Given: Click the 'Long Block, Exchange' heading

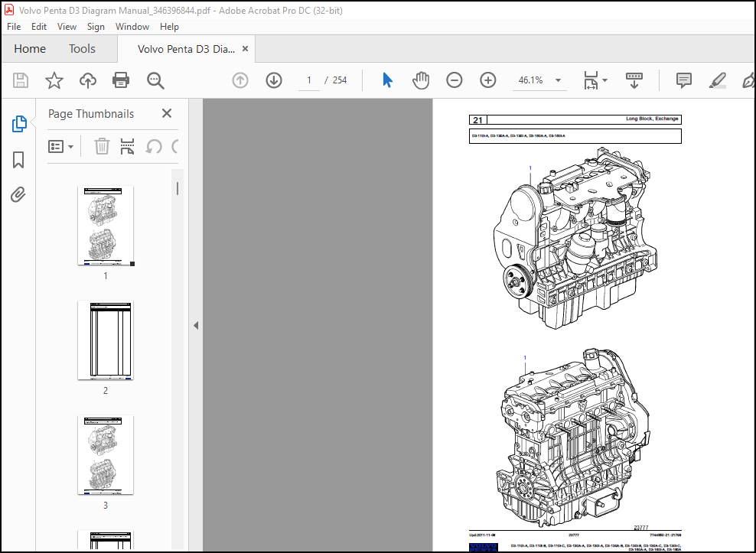Looking at the screenshot, I should point(652,119).
